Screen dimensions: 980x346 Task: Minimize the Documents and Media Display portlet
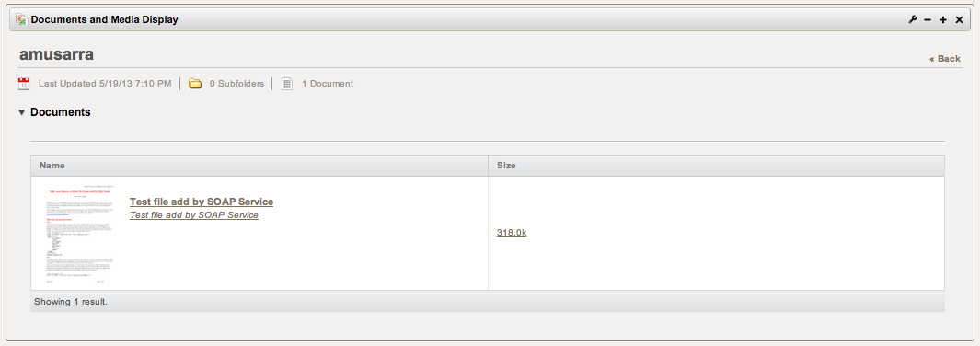(928, 20)
